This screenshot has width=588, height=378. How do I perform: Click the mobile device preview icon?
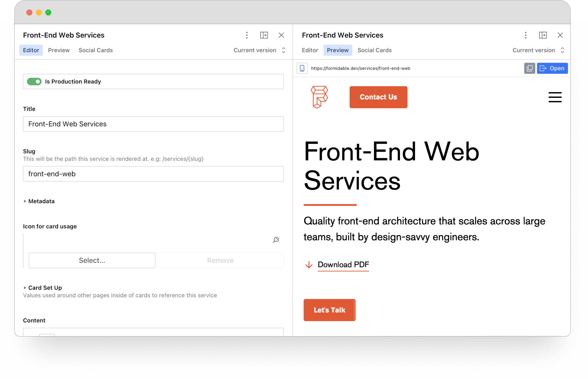pos(303,68)
